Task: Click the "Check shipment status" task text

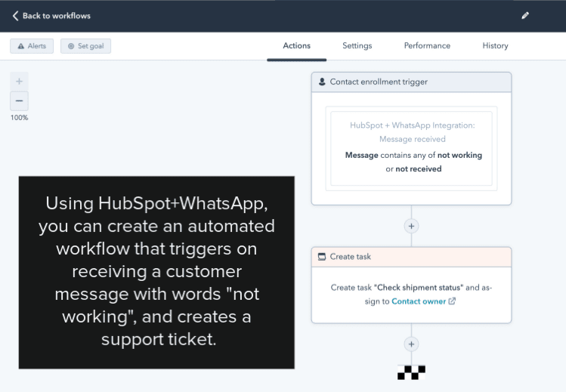Action: tap(419, 288)
